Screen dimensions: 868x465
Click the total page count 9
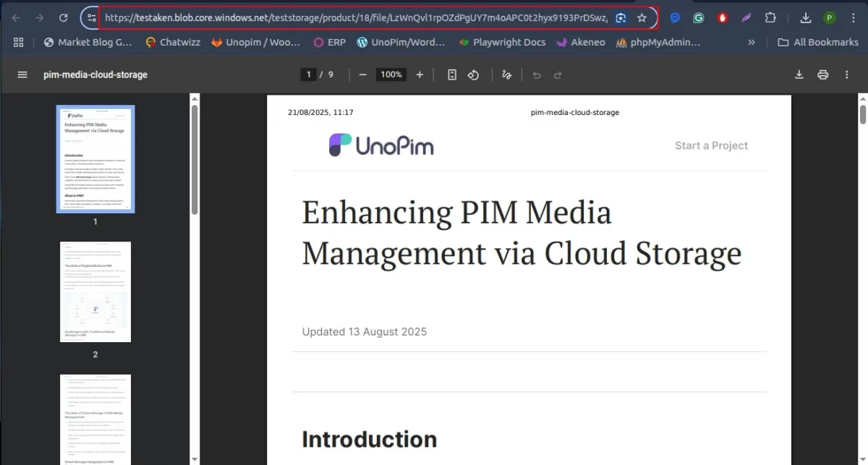(x=331, y=74)
